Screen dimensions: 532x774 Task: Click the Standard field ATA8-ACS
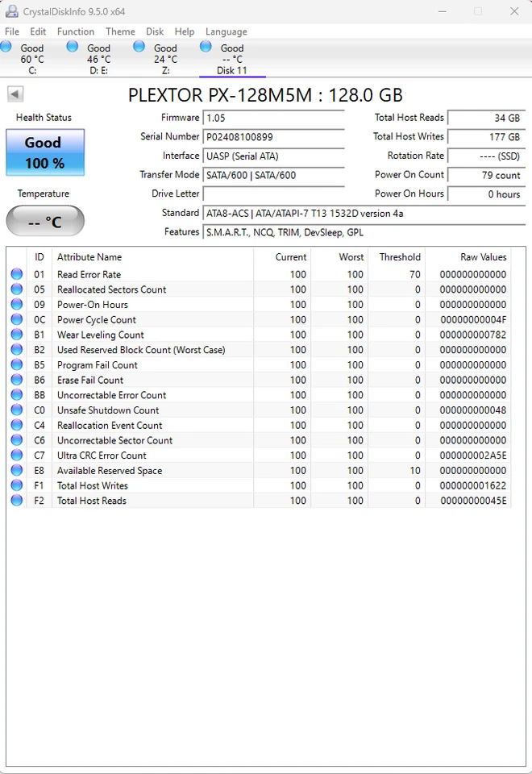(364, 213)
